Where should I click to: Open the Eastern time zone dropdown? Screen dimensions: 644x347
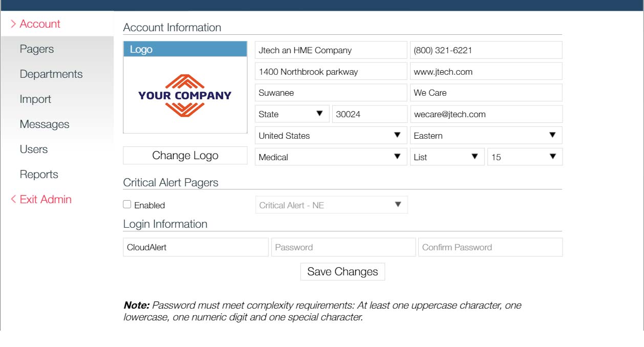pyautogui.click(x=485, y=136)
